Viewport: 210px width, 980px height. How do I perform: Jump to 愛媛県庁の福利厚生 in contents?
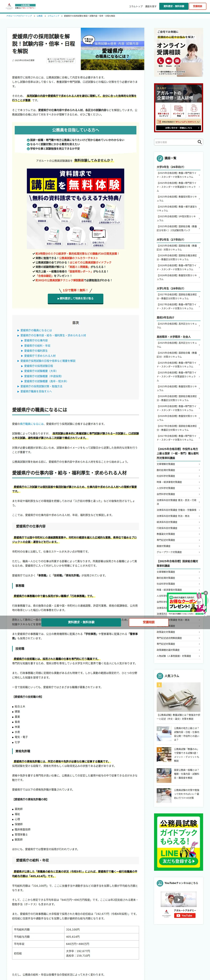click(x=36, y=351)
